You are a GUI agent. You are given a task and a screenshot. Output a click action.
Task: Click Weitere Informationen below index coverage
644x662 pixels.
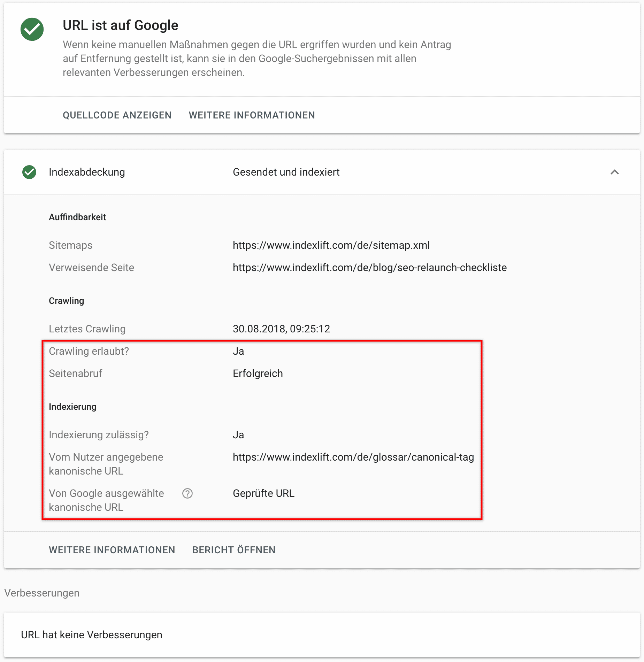click(x=112, y=550)
